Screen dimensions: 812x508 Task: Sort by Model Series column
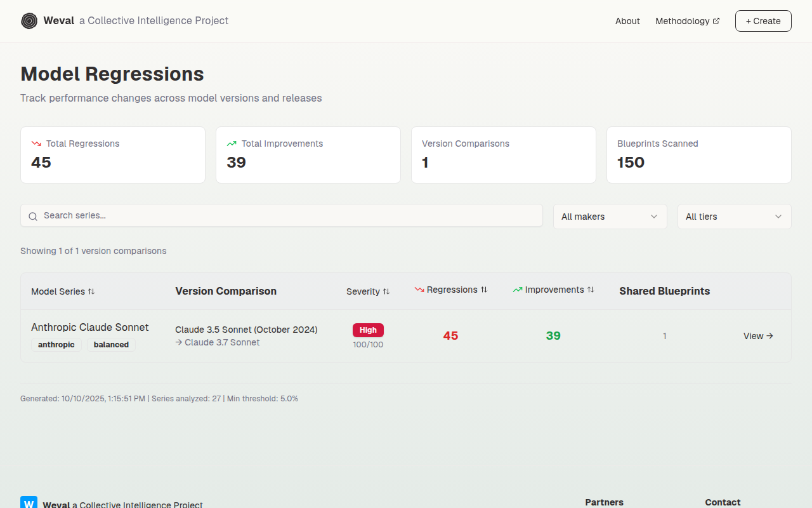[x=63, y=291]
